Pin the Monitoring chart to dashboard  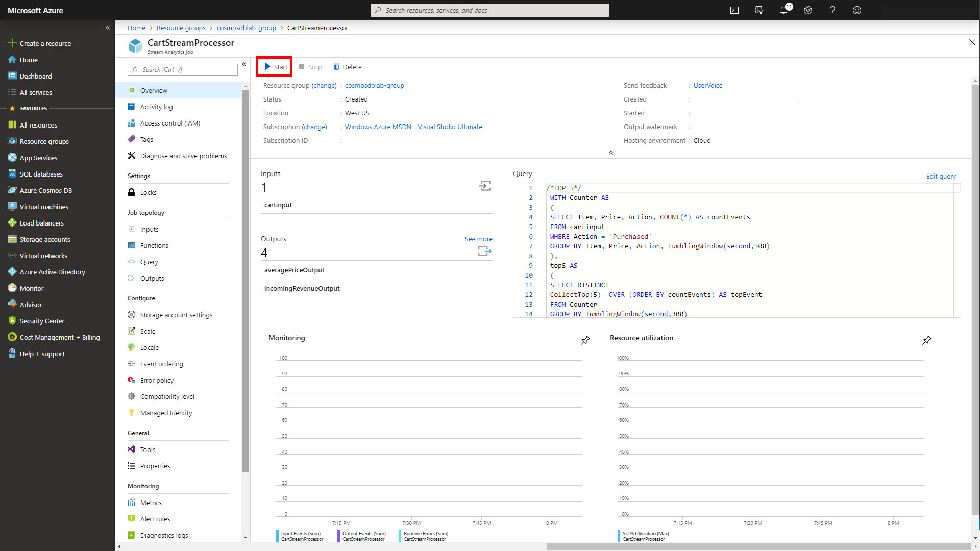[x=585, y=340]
